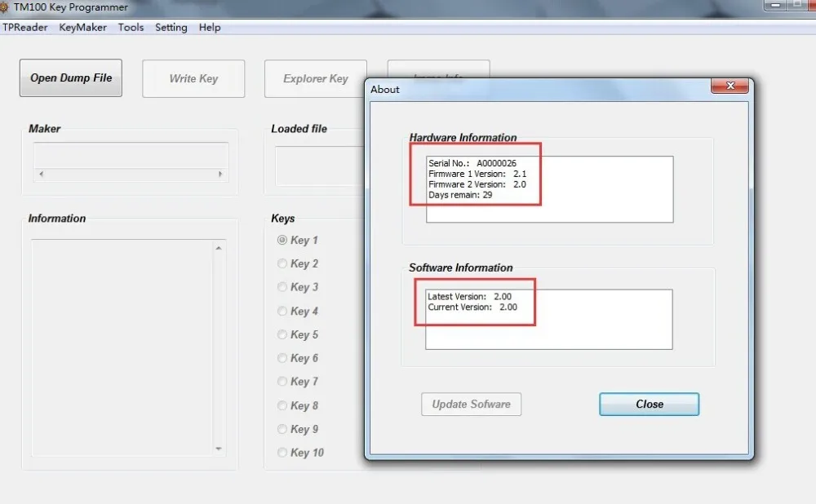Click Maker scrollbar right arrow
This screenshot has height=504, width=816.
(220, 174)
